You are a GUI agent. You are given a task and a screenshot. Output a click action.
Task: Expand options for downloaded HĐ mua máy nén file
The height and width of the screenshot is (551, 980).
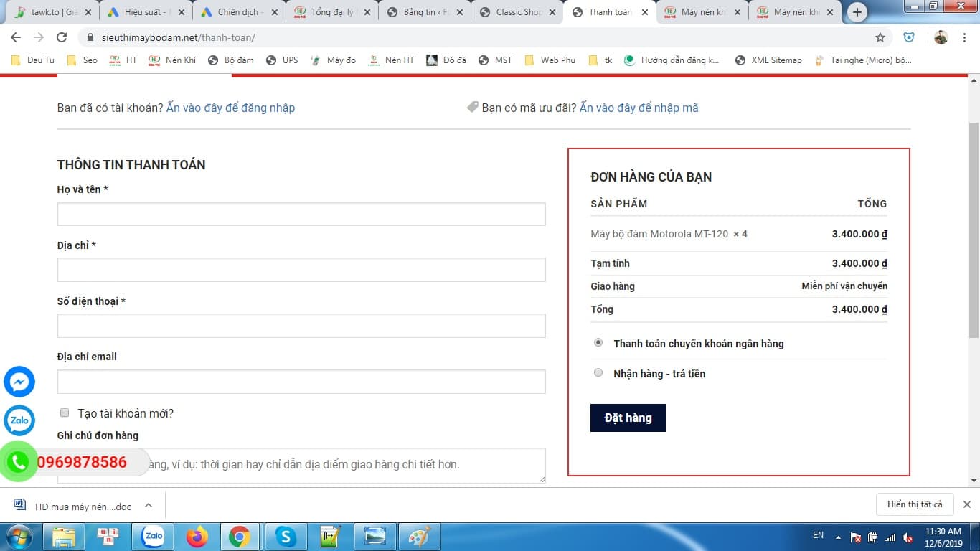tap(149, 505)
